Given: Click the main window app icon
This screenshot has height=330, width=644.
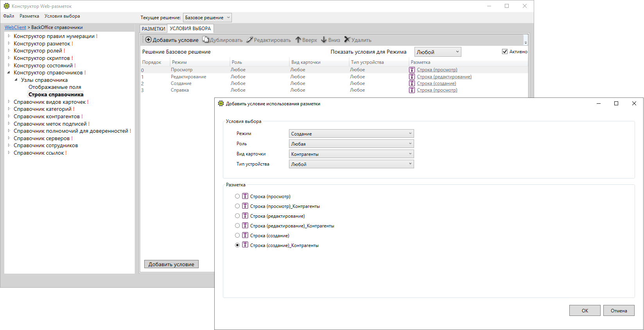Looking at the screenshot, I should click(7, 6).
